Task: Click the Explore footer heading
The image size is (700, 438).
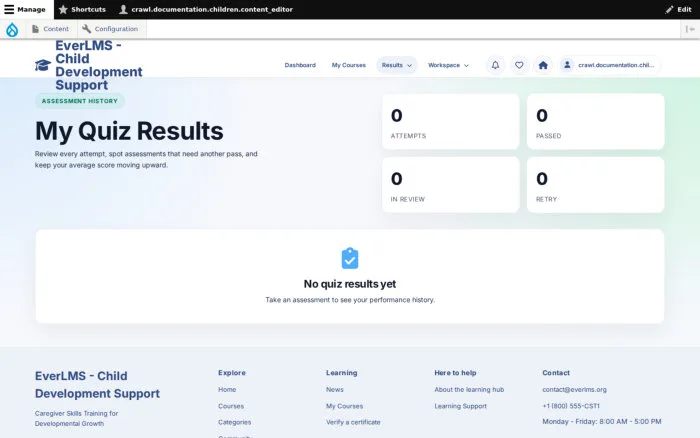Action: pos(232,373)
